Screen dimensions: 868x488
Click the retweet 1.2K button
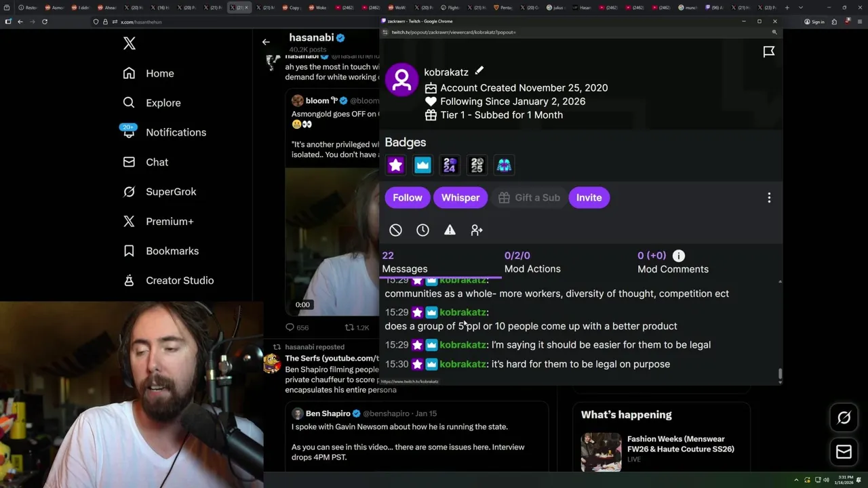357,327
